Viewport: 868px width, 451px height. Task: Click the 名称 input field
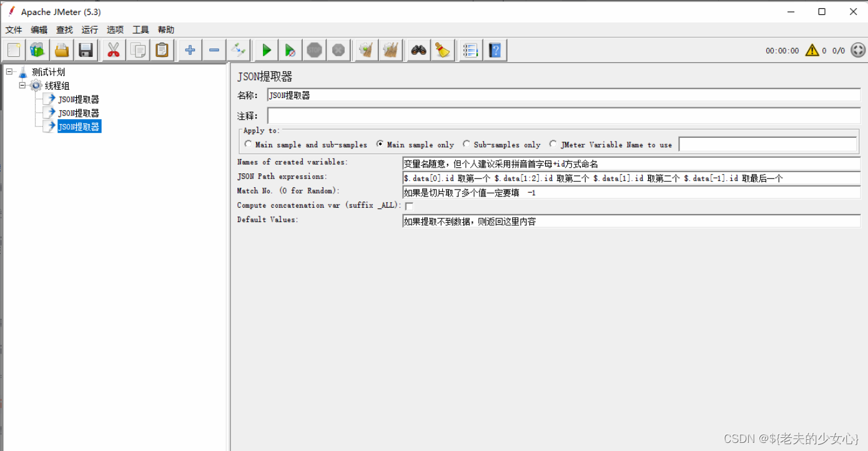coord(564,95)
